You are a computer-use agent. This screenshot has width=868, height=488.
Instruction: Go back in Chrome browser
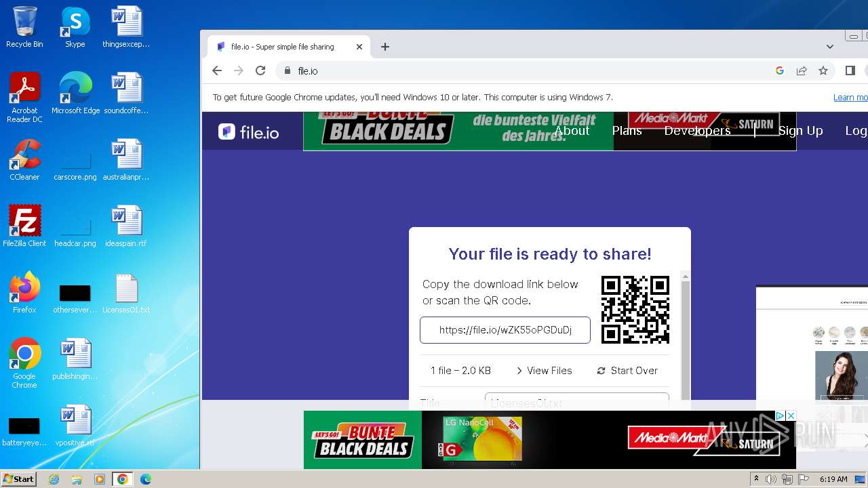[217, 70]
